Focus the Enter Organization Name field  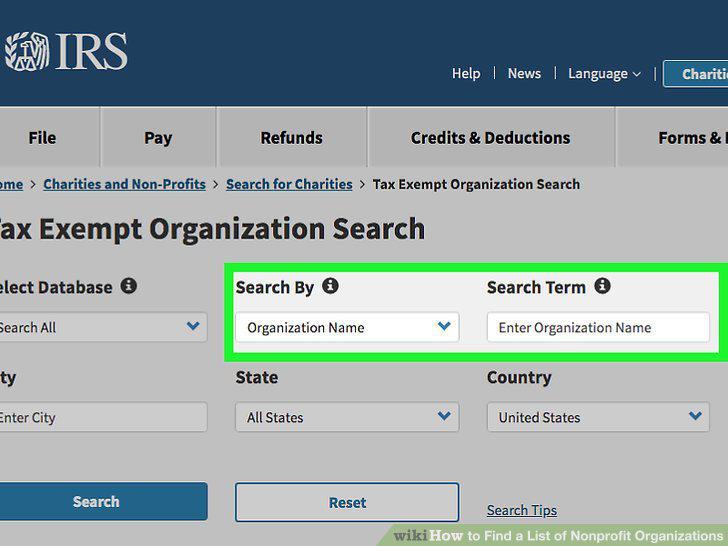(x=598, y=327)
